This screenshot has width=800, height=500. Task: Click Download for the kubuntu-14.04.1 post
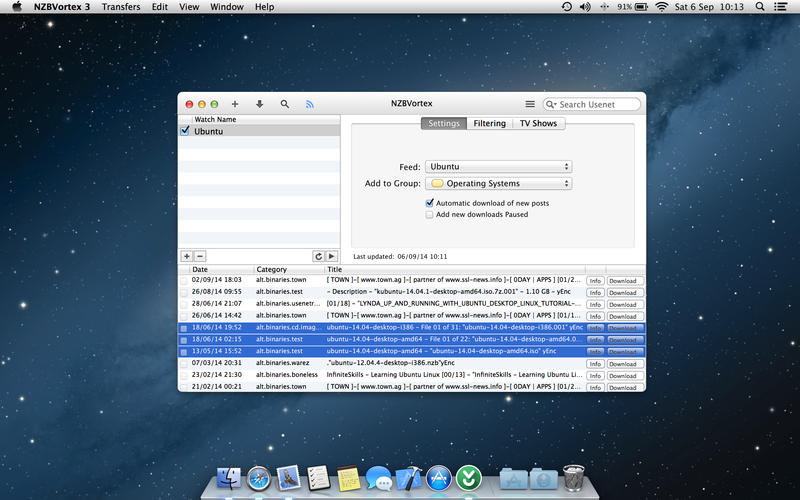coord(625,292)
